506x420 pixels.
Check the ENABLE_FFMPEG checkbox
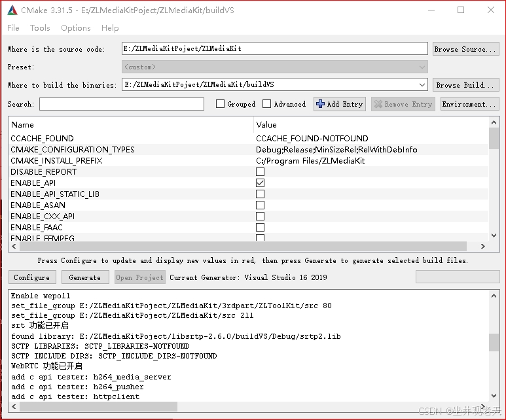tap(260, 238)
